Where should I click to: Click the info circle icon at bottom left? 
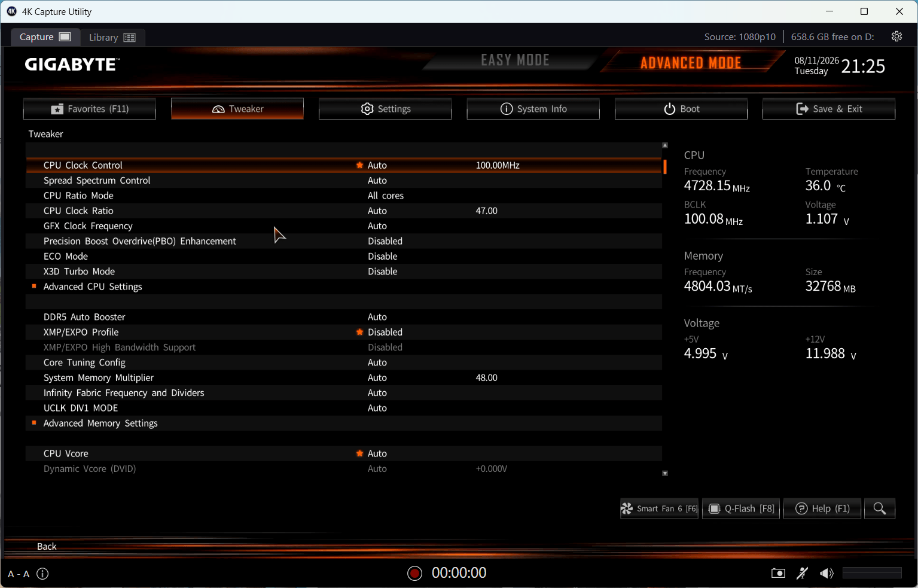[x=42, y=574]
